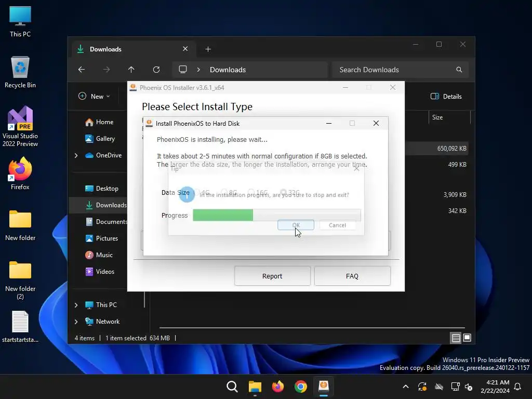Open the New dropdown in Explorer toolbar
This screenshot has width=532, height=399.
pos(95,96)
